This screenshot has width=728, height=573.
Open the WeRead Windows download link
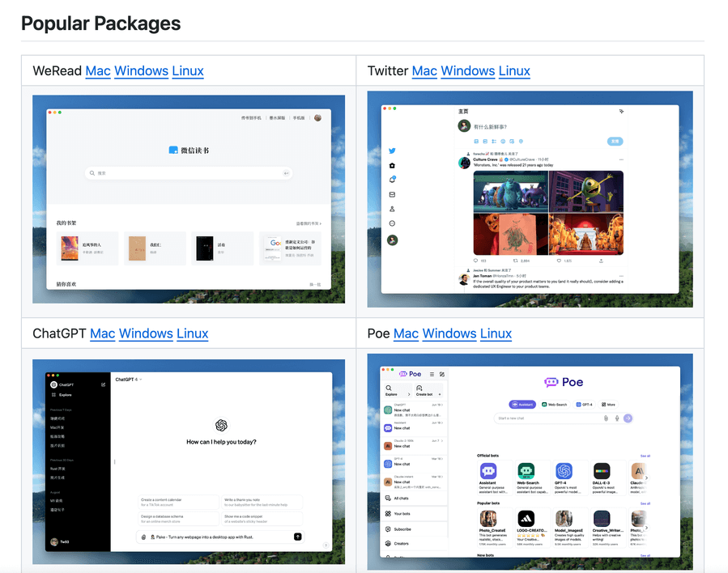click(x=141, y=70)
